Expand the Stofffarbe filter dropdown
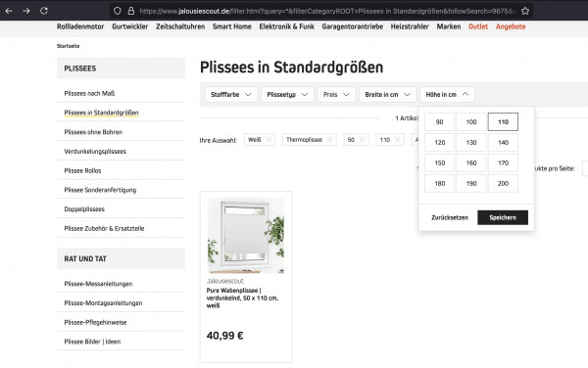The height and width of the screenshot is (368, 588). click(x=231, y=94)
